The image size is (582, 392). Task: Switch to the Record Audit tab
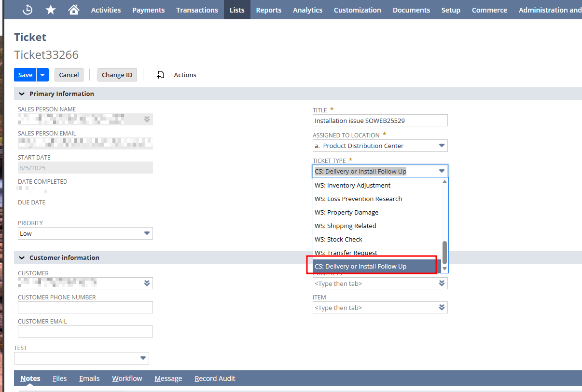[215, 378]
